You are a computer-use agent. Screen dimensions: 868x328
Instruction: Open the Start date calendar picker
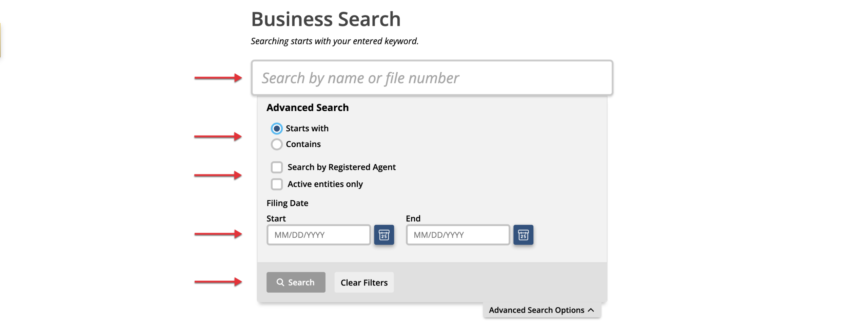coord(384,235)
